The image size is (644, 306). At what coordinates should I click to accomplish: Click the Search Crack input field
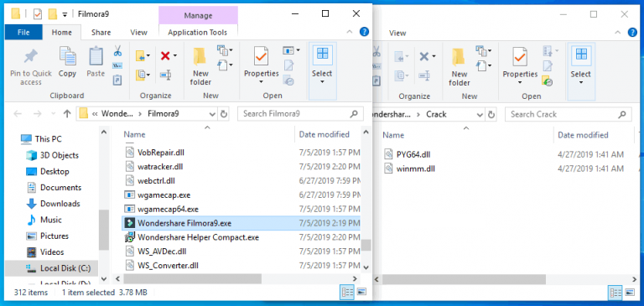pyautogui.click(x=568, y=115)
